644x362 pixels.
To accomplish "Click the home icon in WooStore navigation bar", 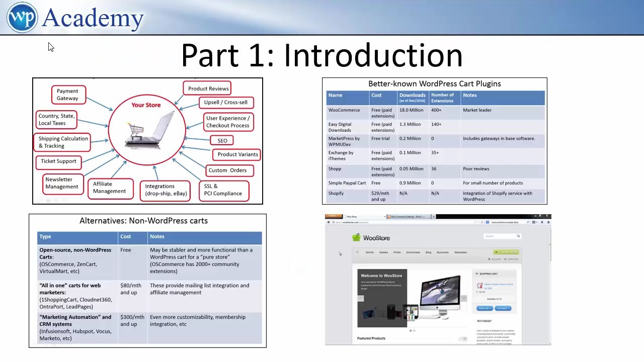I will [357, 252].
